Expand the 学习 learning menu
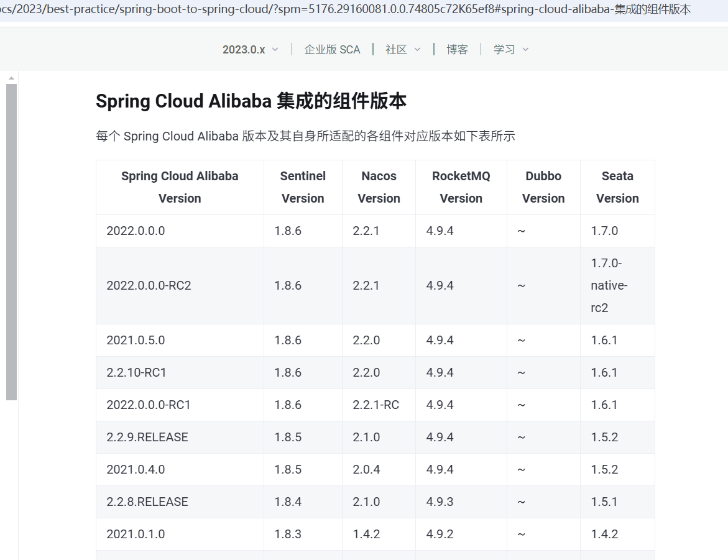 point(510,50)
